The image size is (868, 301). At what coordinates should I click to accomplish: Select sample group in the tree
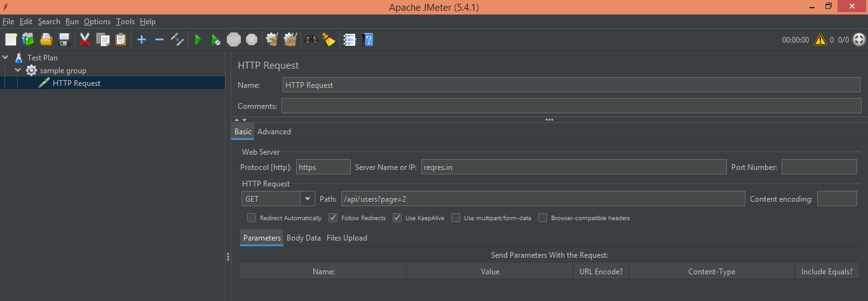coord(63,70)
